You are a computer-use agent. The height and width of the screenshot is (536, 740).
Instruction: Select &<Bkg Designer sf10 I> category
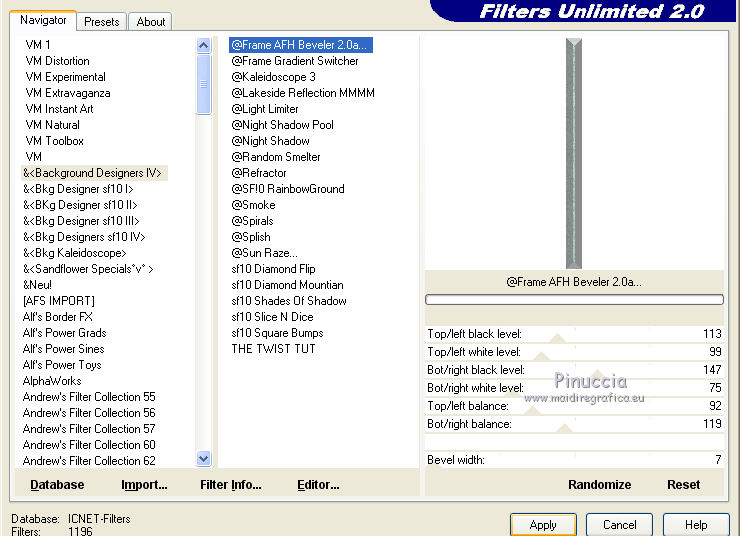(78, 189)
